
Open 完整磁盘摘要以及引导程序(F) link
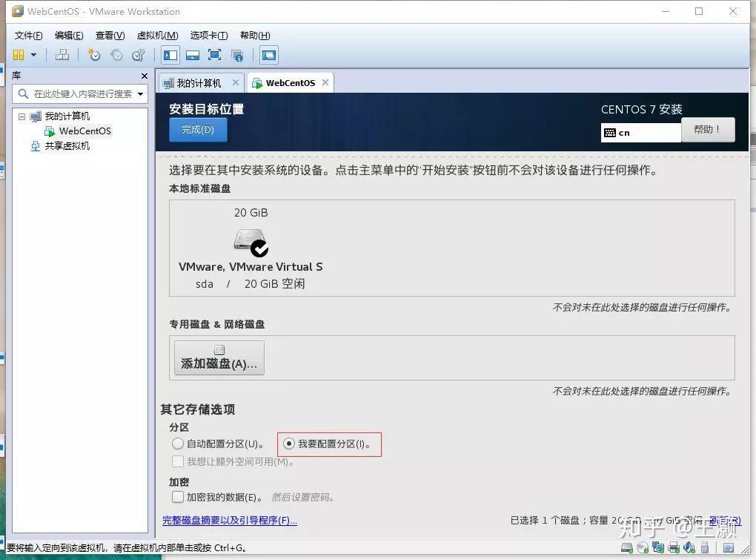230,521
